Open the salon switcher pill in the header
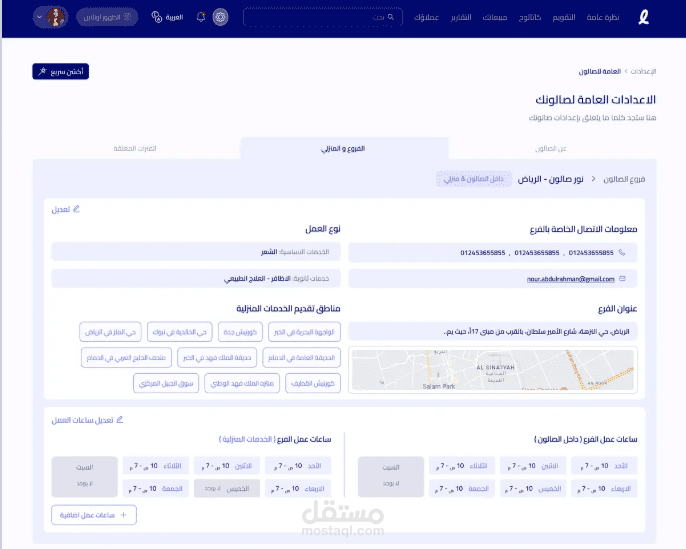Image resolution: width=686 pixels, height=549 pixels. coord(107,17)
